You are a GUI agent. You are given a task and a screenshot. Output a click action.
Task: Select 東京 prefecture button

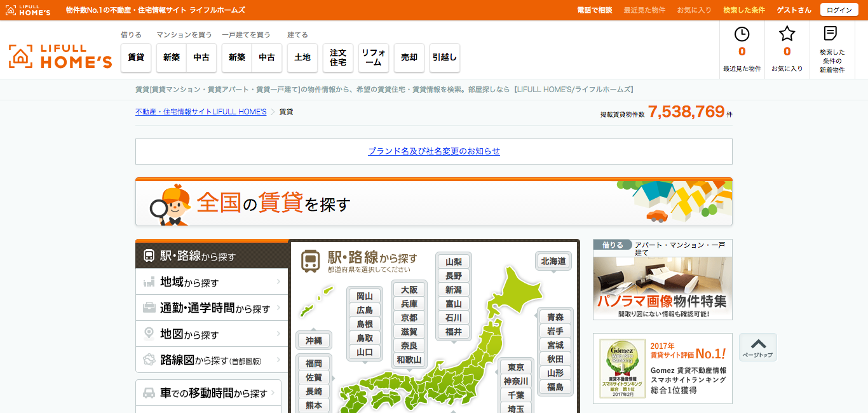(516, 367)
